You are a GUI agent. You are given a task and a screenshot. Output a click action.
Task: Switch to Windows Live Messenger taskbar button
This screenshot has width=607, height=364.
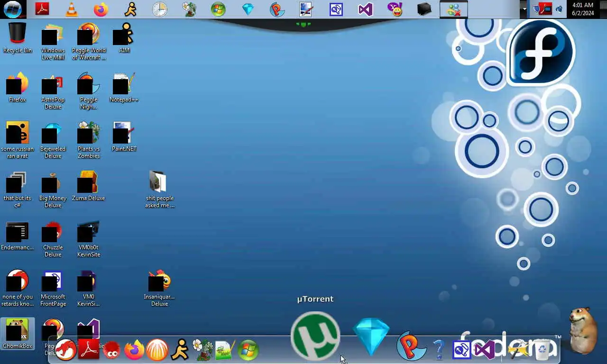tap(454, 9)
